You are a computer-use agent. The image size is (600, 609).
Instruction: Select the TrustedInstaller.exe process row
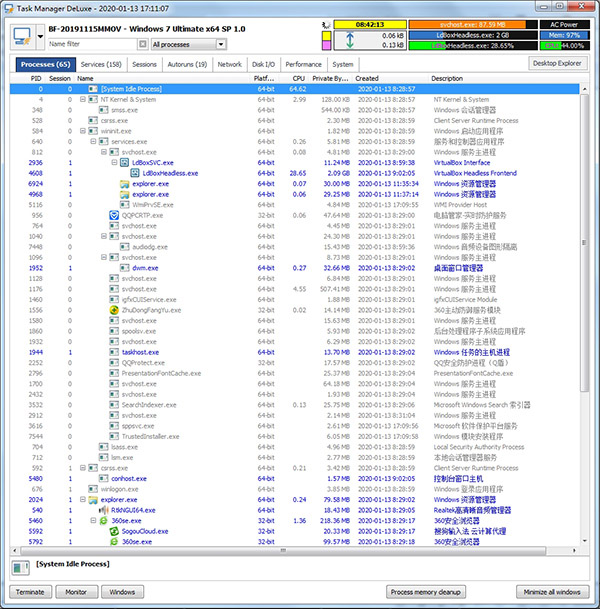(x=294, y=436)
